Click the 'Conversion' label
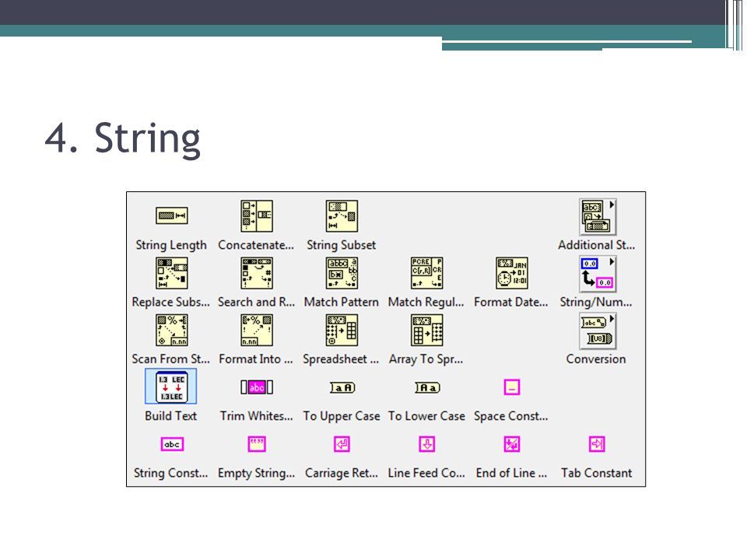 point(596,359)
